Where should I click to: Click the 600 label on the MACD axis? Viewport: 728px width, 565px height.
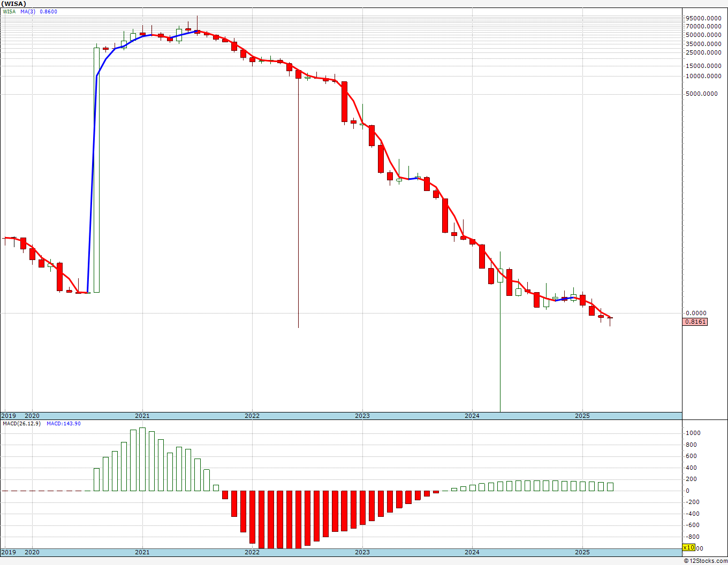click(692, 456)
